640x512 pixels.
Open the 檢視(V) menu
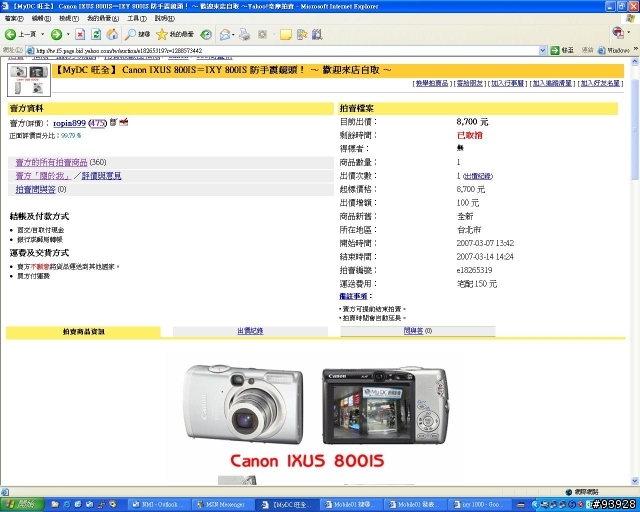click(x=69, y=18)
